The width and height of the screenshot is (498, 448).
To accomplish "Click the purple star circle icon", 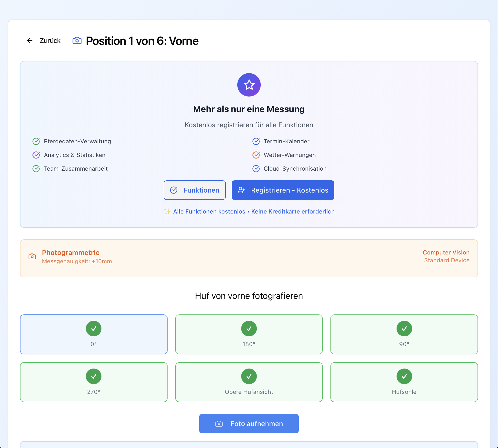I will 249,85.
